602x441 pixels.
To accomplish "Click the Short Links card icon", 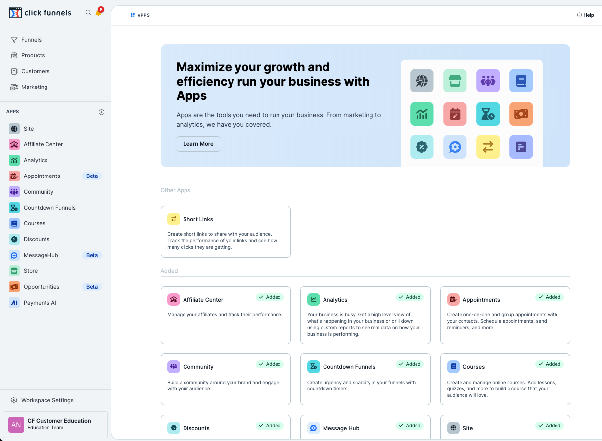I will (173, 219).
